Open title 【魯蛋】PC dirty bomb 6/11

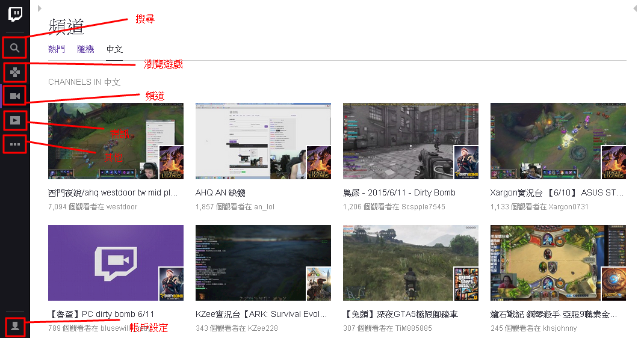(102, 314)
